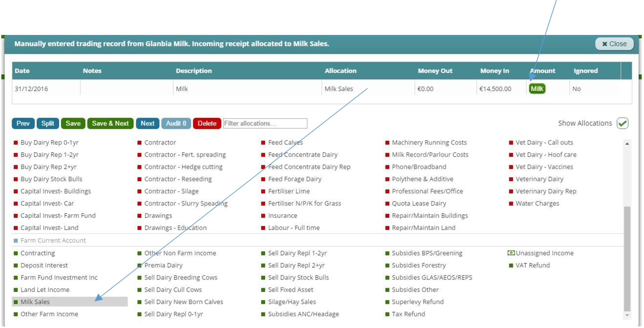
Task: Open Audit 0 button
Action: pos(176,123)
